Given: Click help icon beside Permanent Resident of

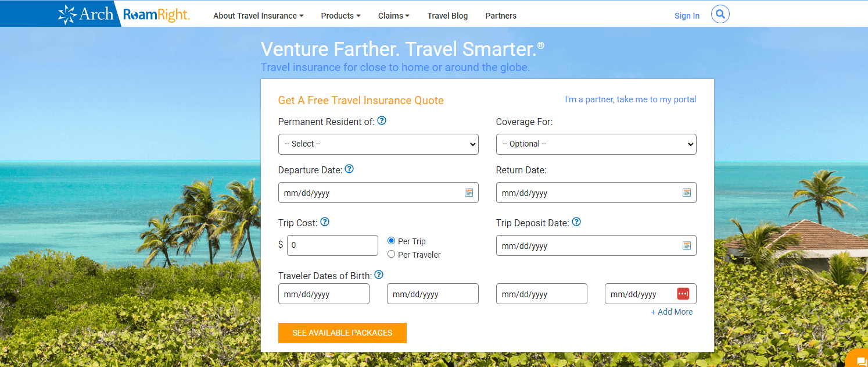Looking at the screenshot, I should click(x=382, y=121).
